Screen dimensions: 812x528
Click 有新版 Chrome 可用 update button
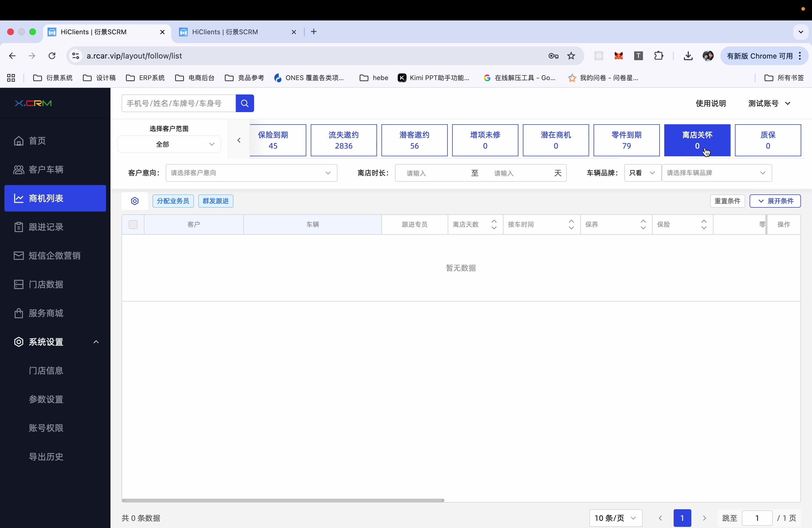coord(764,56)
